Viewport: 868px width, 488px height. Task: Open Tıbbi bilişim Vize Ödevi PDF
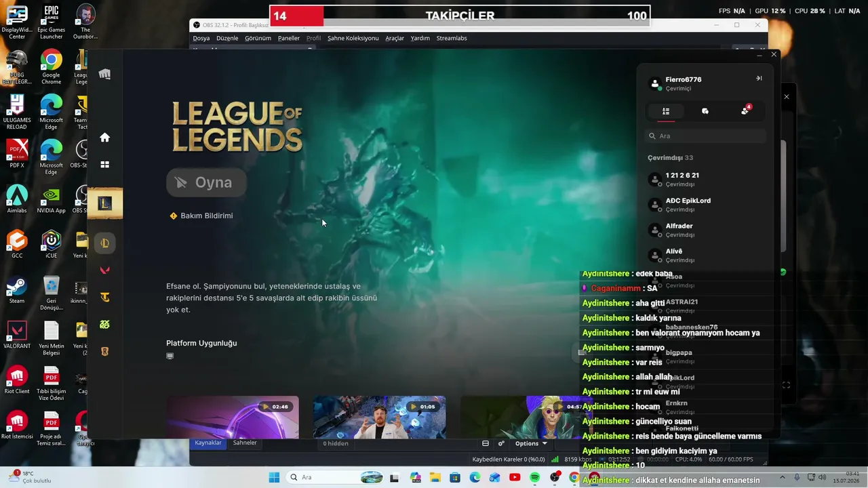(x=51, y=384)
